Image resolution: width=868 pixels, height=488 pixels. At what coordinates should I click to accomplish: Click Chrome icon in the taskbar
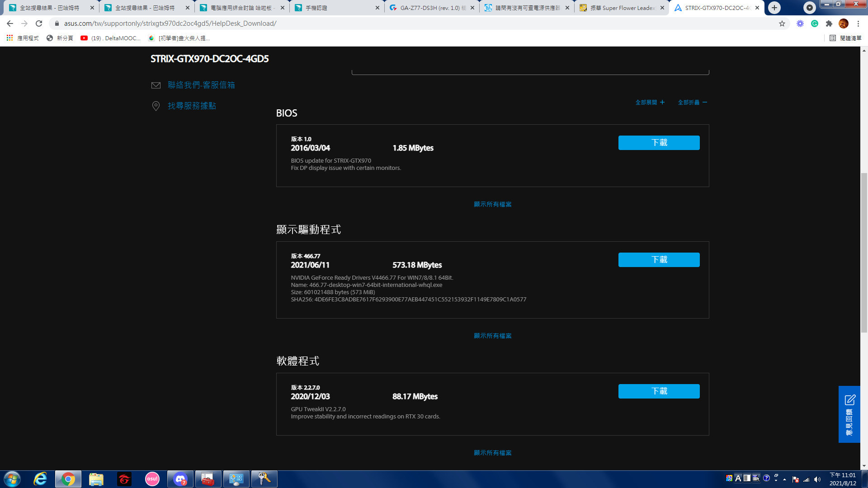click(x=68, y=479)
